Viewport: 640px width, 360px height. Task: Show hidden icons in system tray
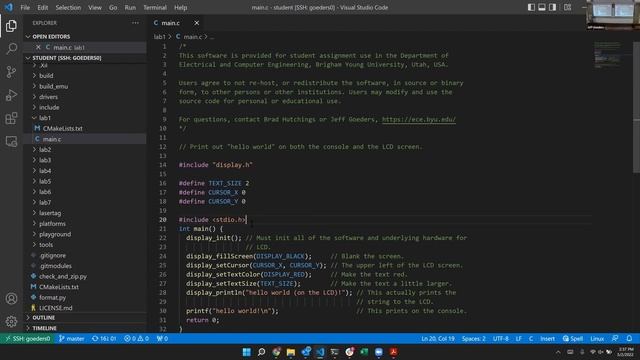(558, 352)
